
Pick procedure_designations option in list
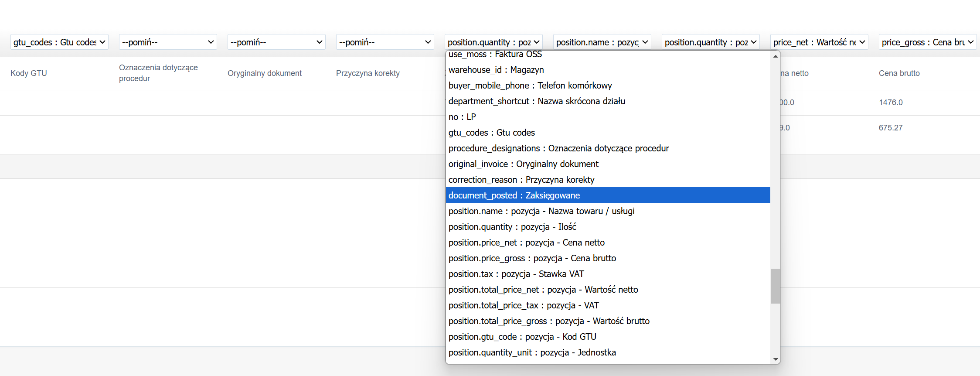608,148
